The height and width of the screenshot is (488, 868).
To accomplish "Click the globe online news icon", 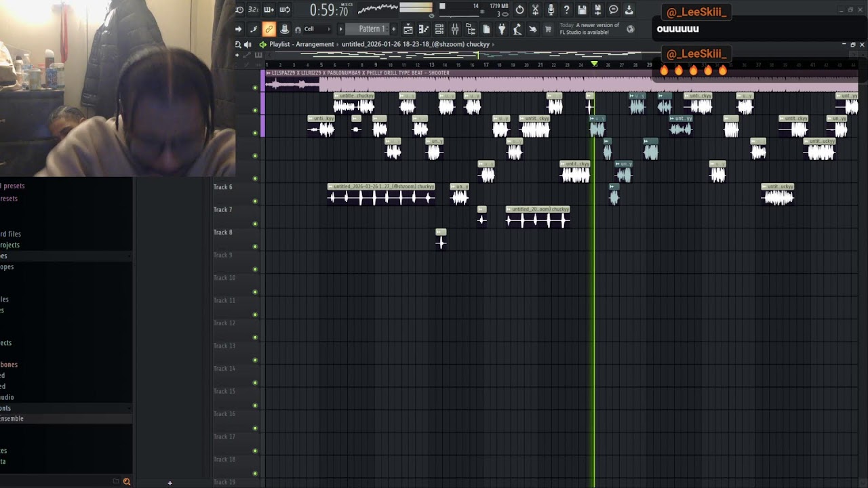I will (631, 29).
